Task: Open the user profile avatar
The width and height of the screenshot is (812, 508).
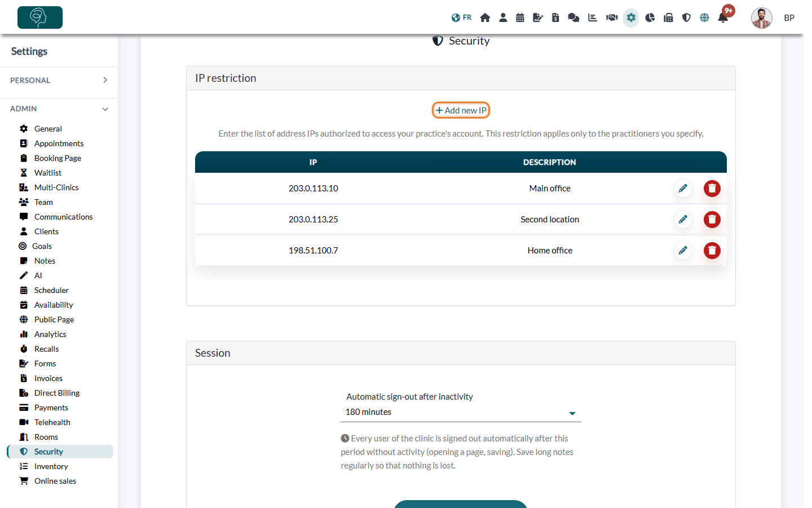Action: point(762,18)
